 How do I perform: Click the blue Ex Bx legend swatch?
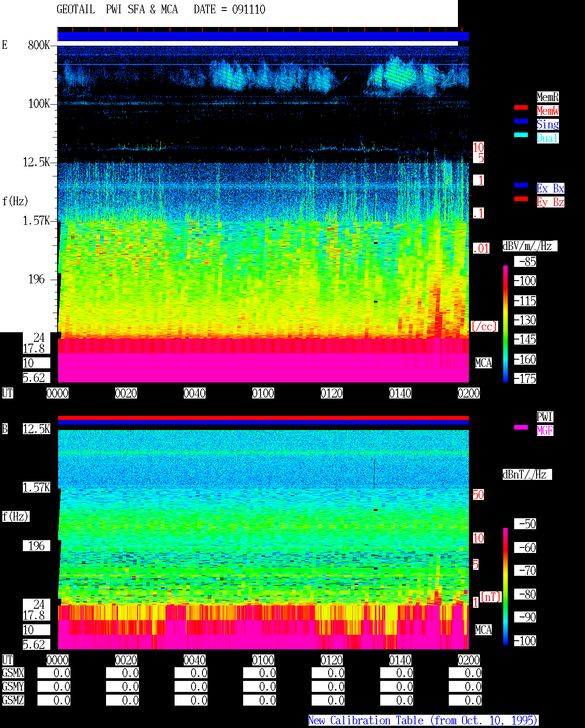pyautogui.click(x=521, y=185)
